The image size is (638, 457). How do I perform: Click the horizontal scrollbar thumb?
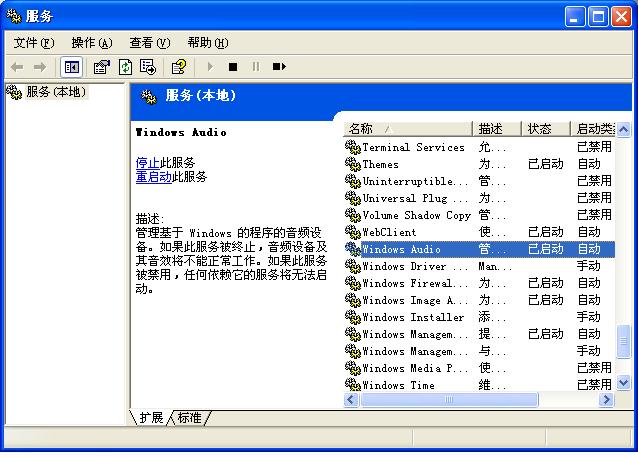449,400
